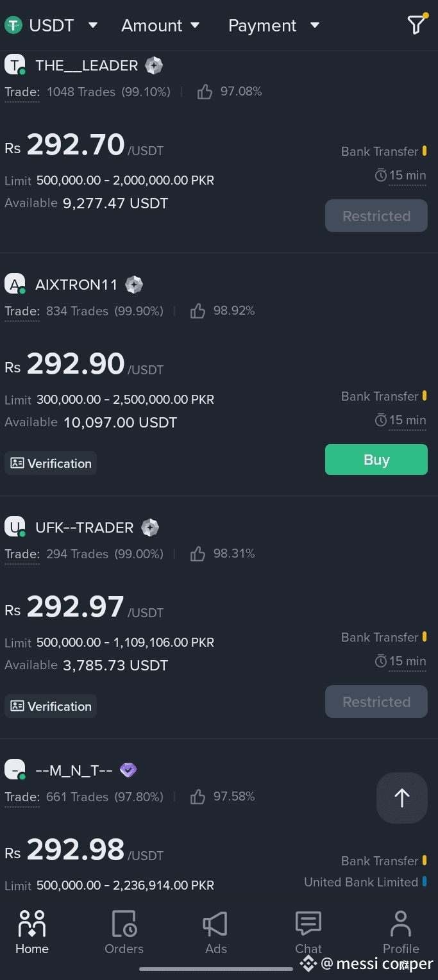
Task: Tap the scroll-to-top arrow button
Action: click(x=402, y=798)
